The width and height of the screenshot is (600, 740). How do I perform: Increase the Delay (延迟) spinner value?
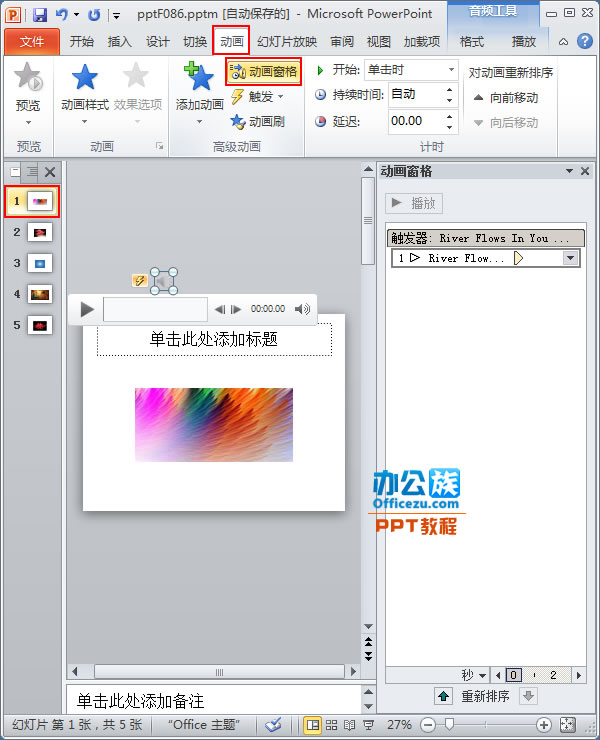449,115
